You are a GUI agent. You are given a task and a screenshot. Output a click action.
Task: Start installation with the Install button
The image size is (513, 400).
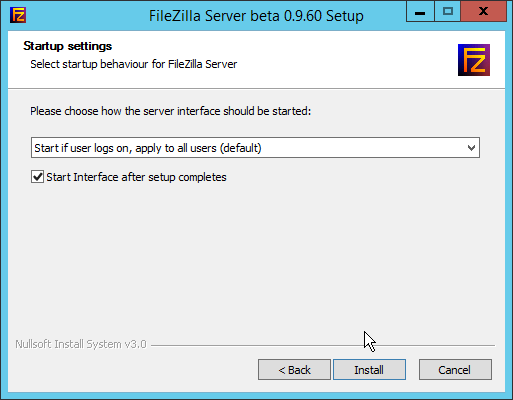click(369, 370)
